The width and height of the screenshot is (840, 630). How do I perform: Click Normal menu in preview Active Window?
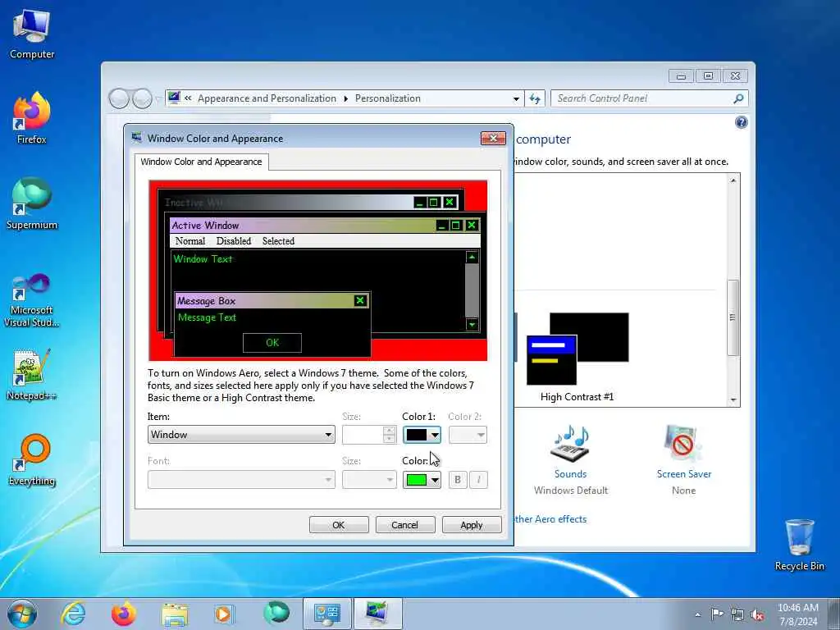[190, 241]
